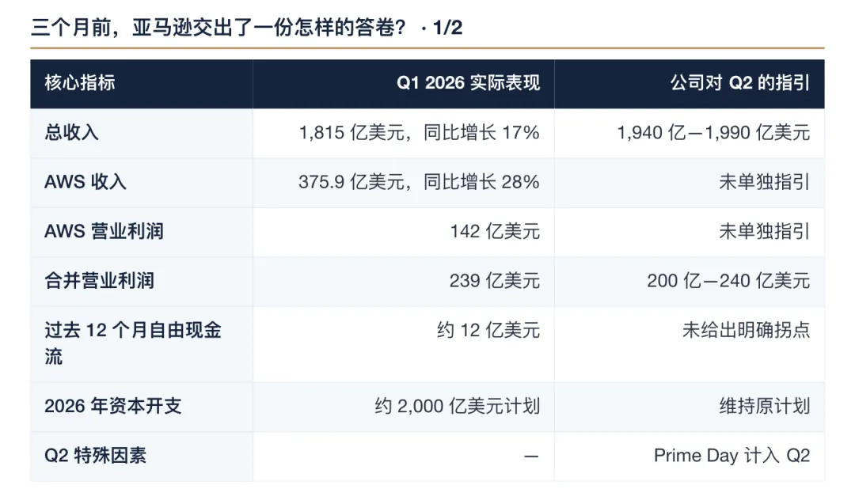The width and height of the screenshot is (855, 504).
Task: Click the 核心指标 column header
Action: 80,83
